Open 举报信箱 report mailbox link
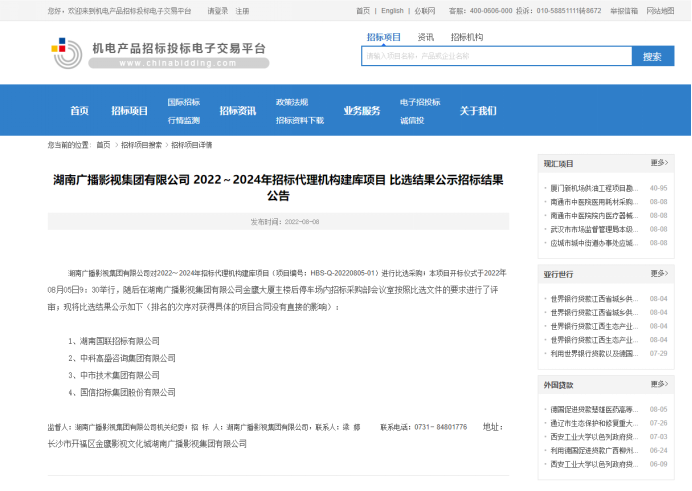 click(x=624, y=11)
